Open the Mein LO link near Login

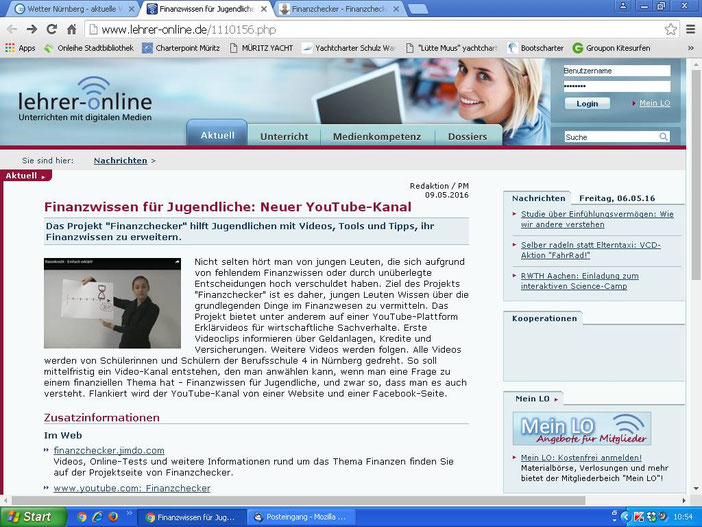pos(654,103)
